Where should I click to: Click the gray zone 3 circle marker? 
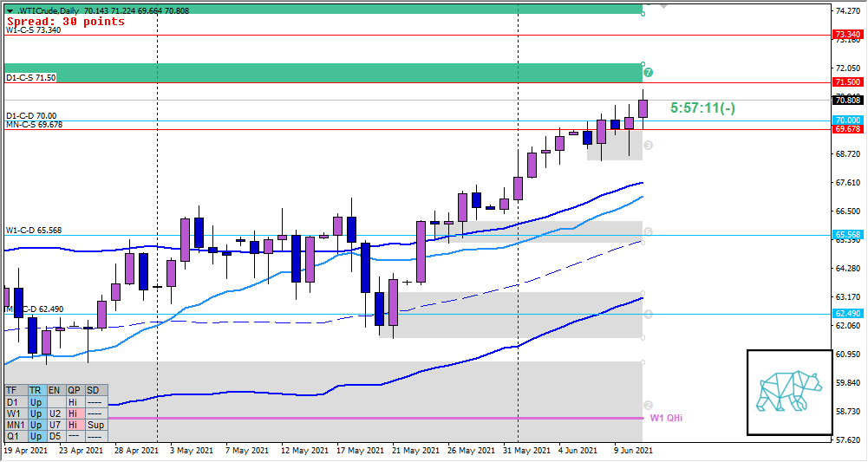coord(648,145)
